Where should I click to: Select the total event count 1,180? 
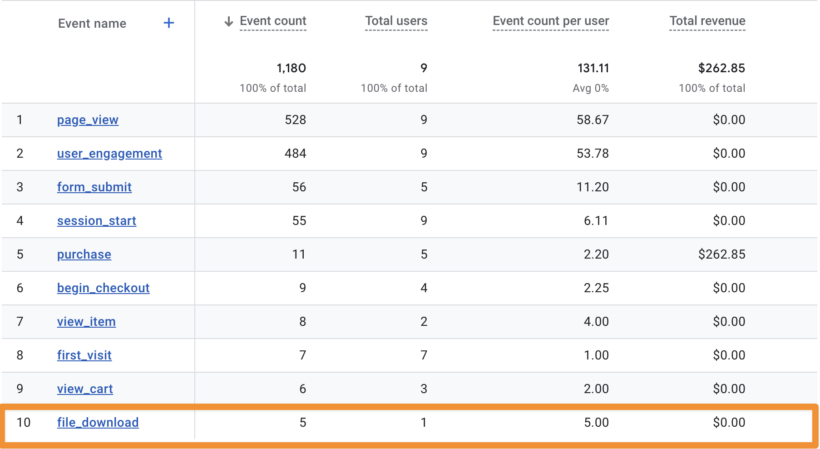point(291,68)
